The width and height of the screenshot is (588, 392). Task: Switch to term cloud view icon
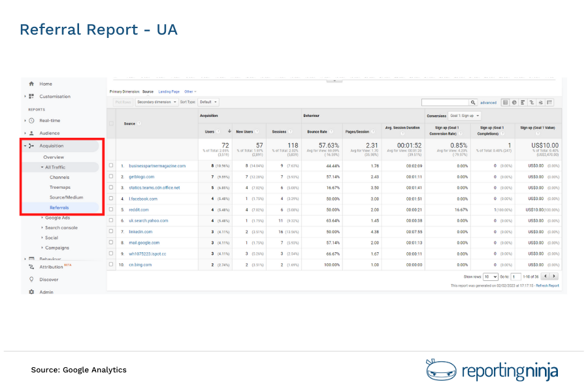540,103
